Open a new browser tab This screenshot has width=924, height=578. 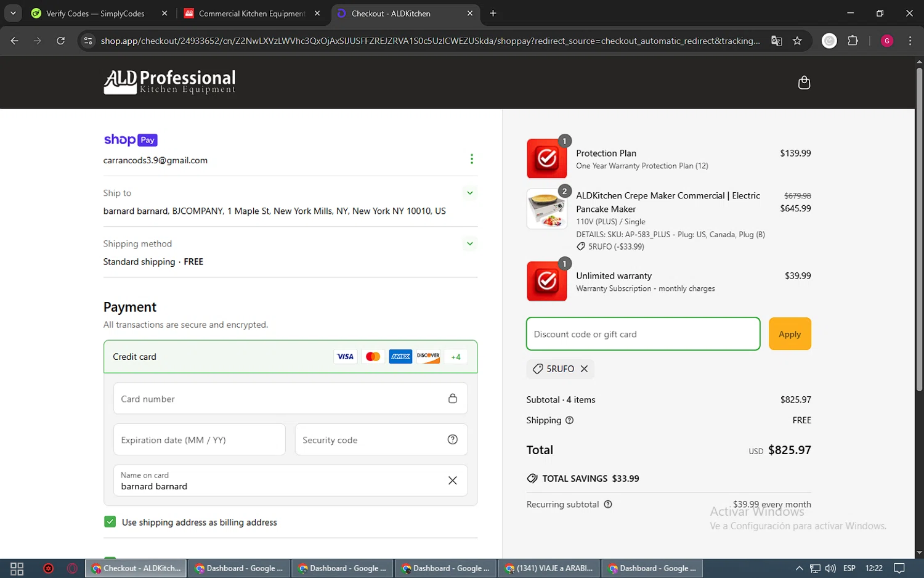[x=493, y=13]
